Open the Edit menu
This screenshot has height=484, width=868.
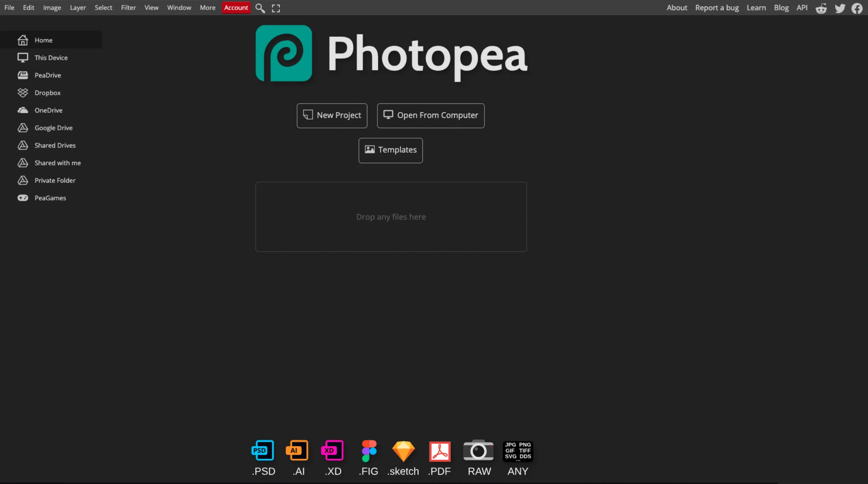point(28,7)
